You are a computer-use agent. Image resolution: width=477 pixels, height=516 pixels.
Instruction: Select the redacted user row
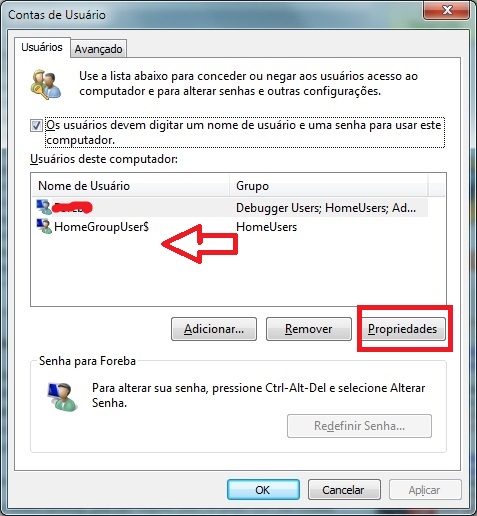[230, 207]
